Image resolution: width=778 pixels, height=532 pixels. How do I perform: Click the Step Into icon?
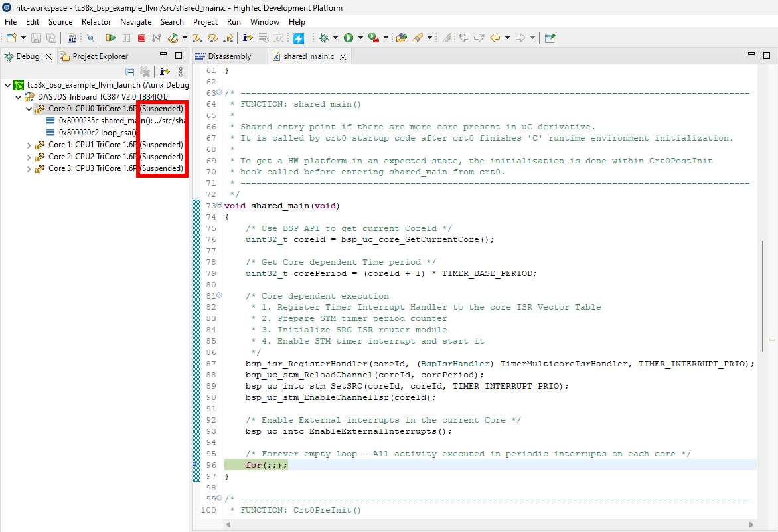point(197,38)
